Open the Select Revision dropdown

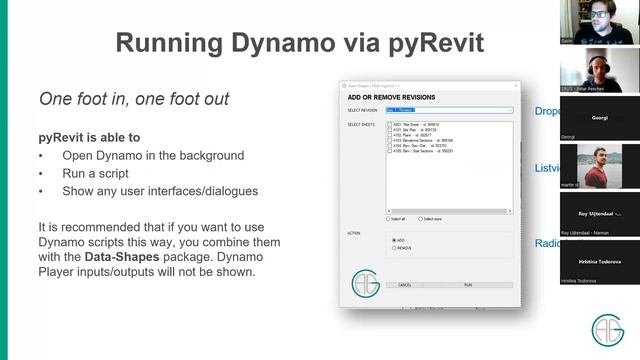click(x=449, y=110)
